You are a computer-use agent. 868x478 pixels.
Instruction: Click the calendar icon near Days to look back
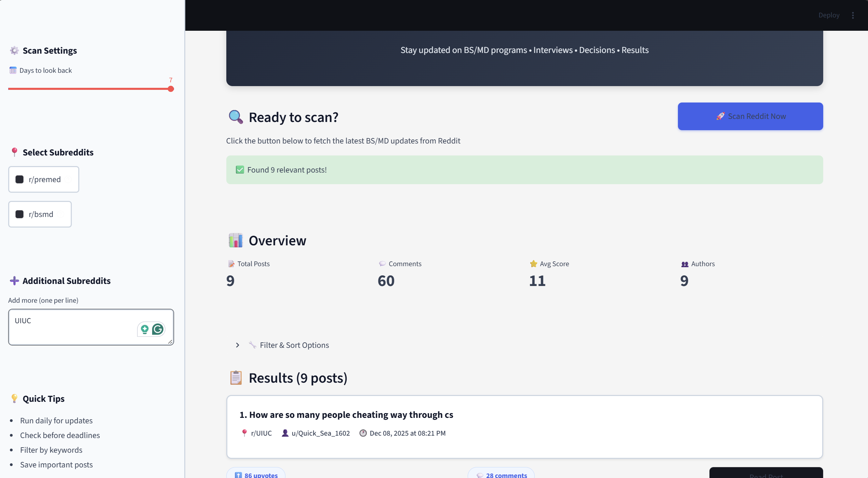click(13, 70)
